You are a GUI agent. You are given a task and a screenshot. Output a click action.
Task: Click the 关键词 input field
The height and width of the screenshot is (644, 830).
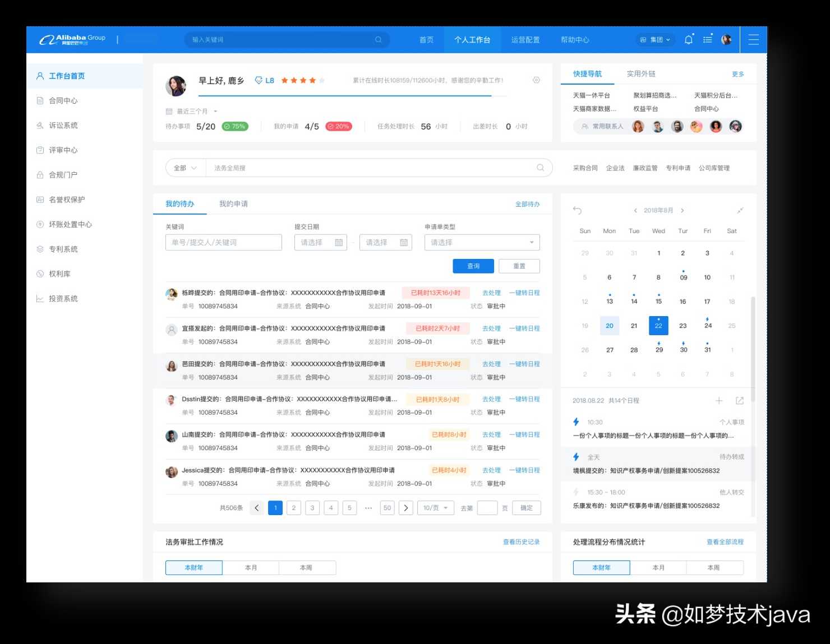pos(224,242)
